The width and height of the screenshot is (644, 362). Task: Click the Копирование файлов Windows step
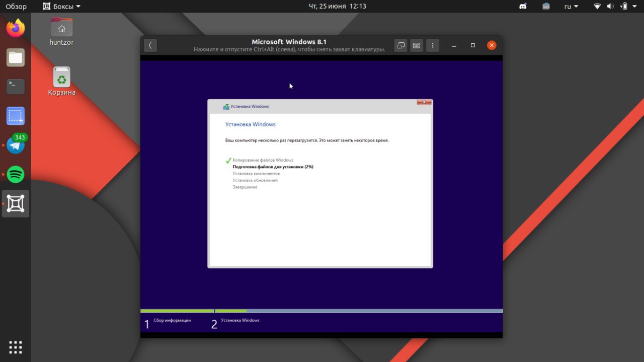point(263,160)
